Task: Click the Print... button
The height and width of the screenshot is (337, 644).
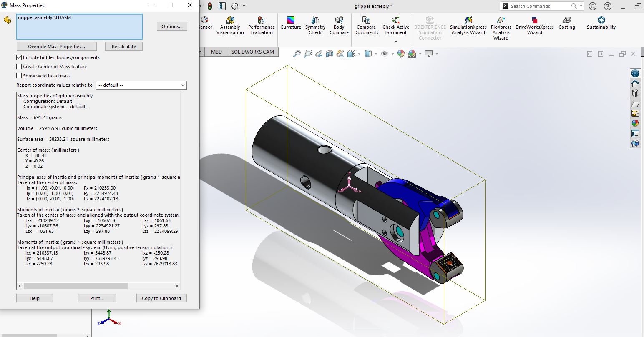Action: coord(97,298)
